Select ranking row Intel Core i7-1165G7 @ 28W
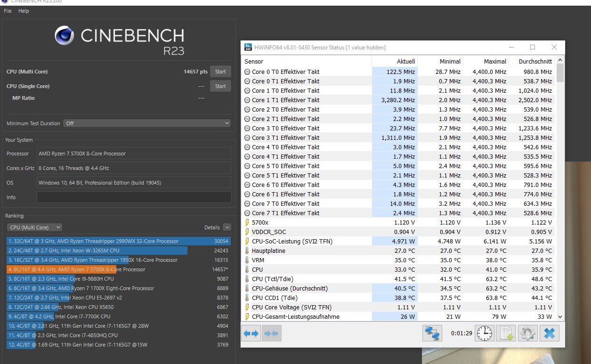The width and height of the screenshot is (591, 364). point(119,326)
